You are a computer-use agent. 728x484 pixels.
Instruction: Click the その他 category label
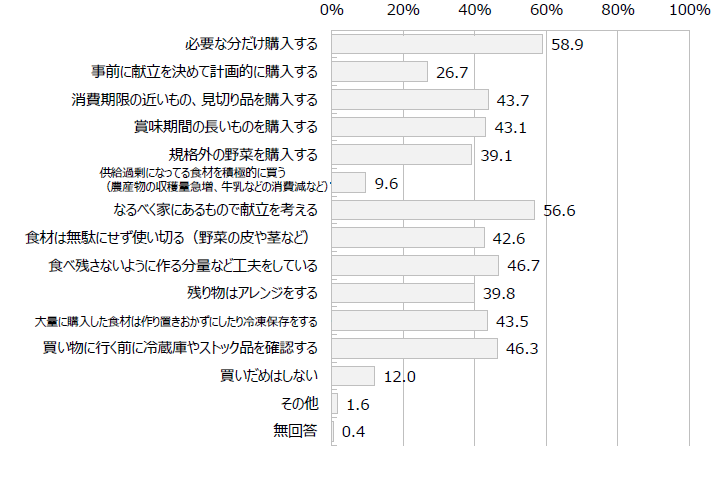(x=300, y=403)
